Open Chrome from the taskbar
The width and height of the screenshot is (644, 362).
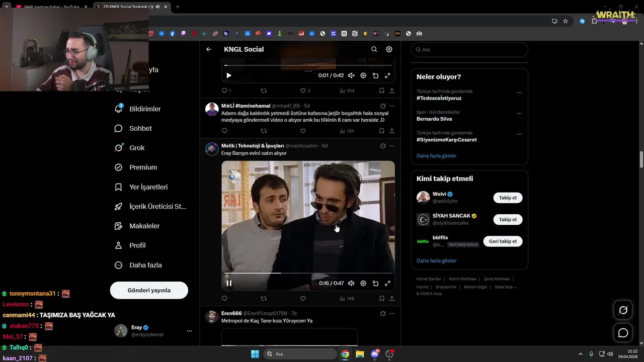coord(345,354)
